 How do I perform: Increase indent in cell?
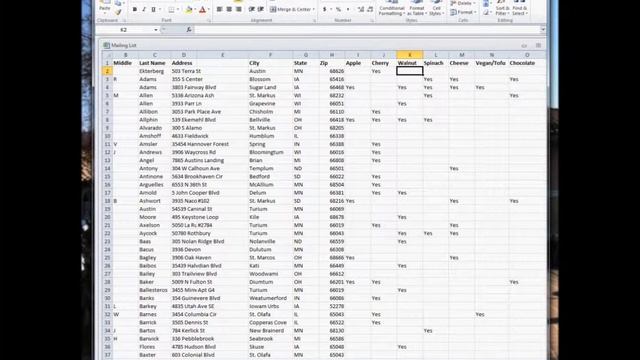[261, 9]
